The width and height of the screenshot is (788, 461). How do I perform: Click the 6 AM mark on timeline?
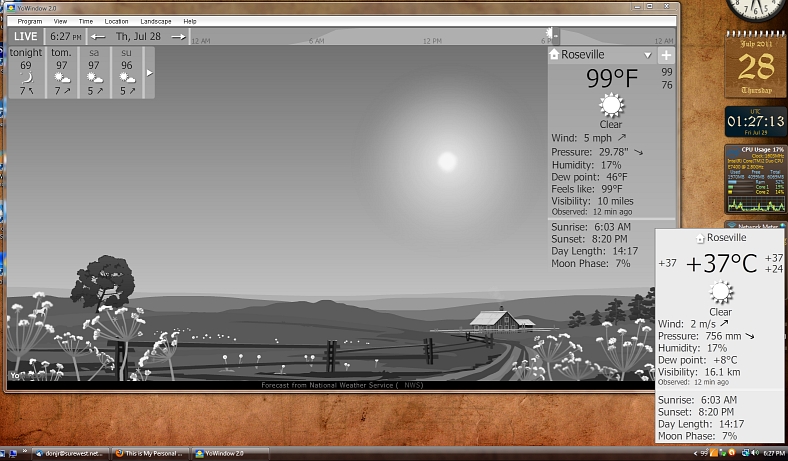316,41
